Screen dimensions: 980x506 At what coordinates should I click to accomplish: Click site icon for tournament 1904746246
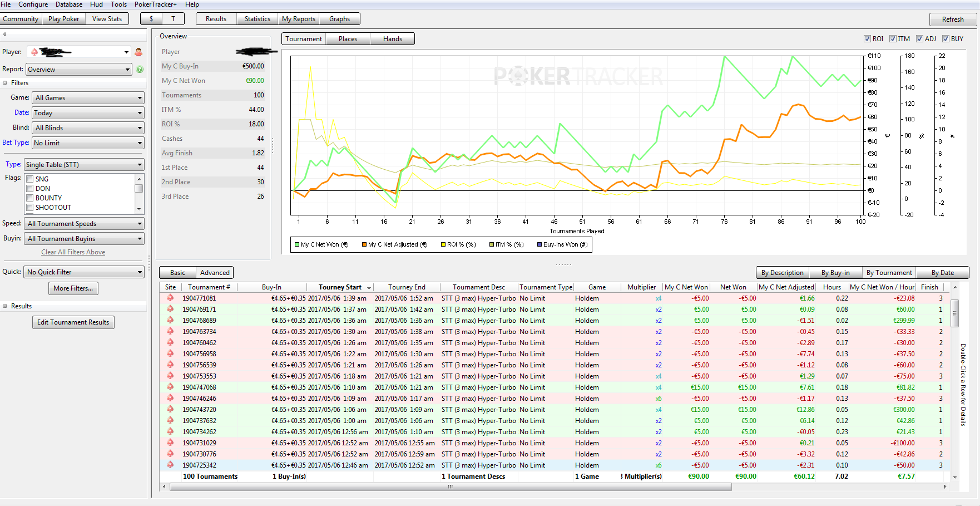coord(170,398)
